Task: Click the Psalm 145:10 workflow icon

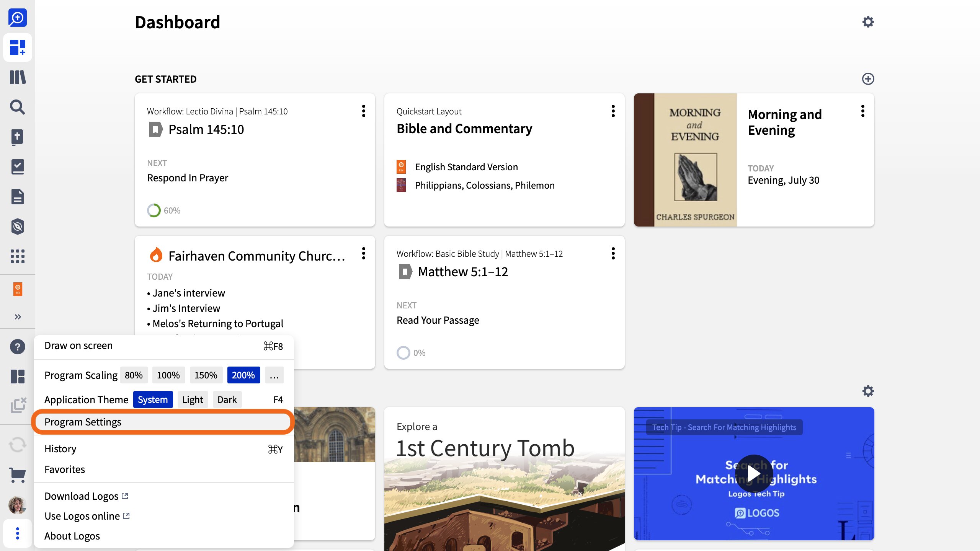Action: (x=155, y=129)
